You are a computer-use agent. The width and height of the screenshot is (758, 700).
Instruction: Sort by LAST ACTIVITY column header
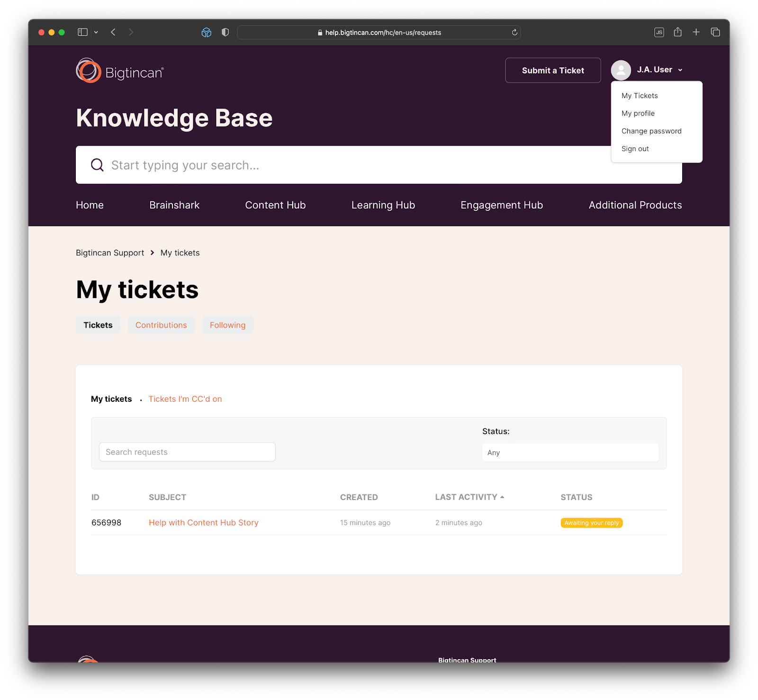[469, 497]
